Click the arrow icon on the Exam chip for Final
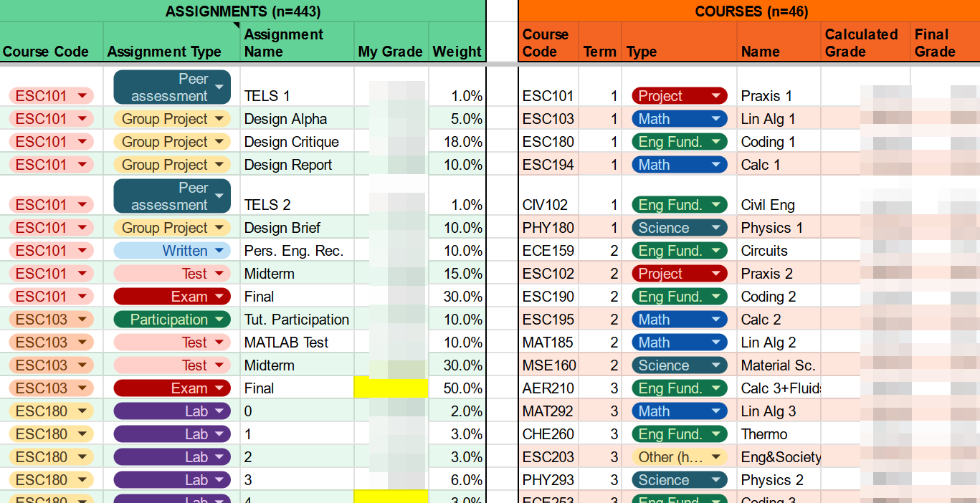 pos(220,296)
